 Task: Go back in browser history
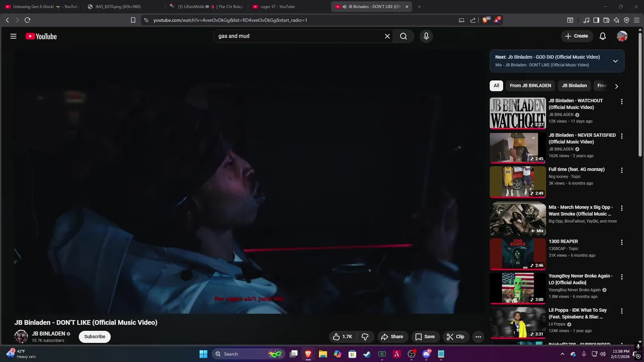7,20
